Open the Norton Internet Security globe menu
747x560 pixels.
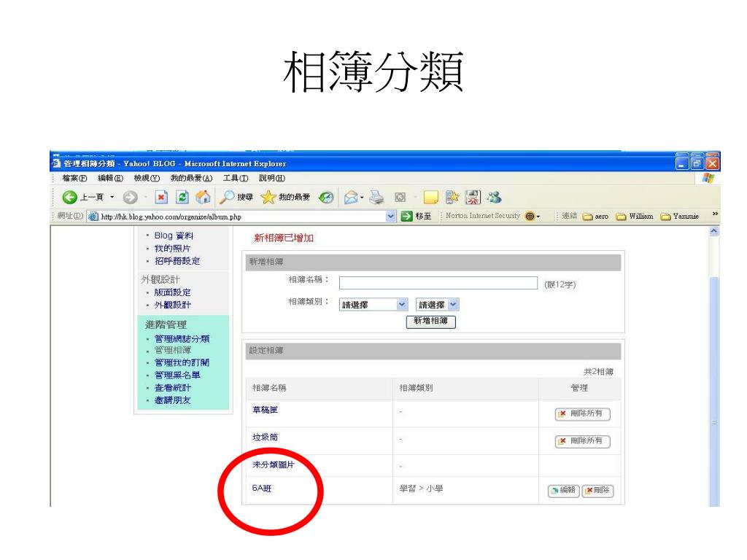[532, 216]
